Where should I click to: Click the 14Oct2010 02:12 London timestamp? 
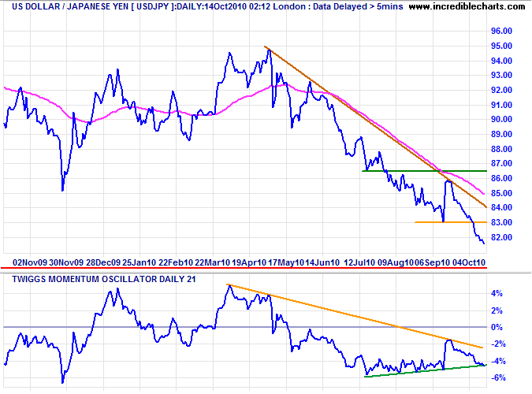[255, 6]
